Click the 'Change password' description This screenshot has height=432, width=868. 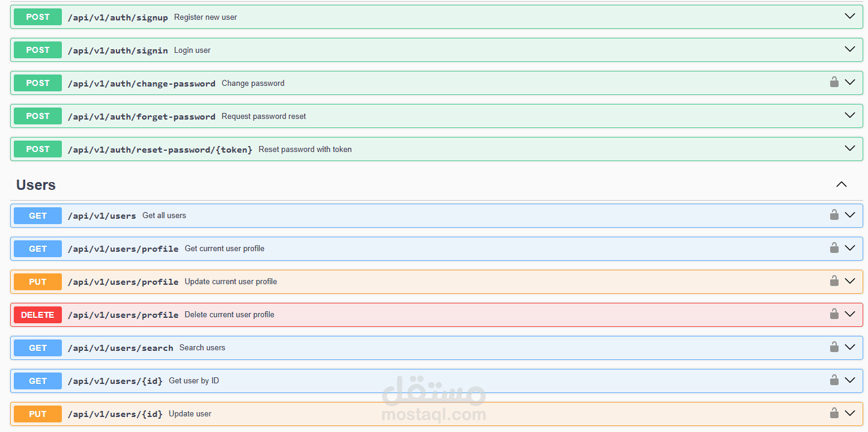coord(253,84)
